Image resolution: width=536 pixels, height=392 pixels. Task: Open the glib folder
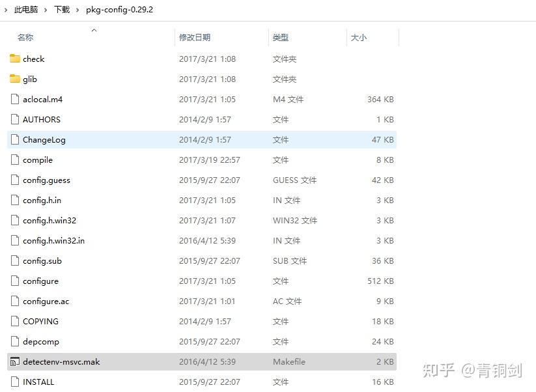[30, 79]
